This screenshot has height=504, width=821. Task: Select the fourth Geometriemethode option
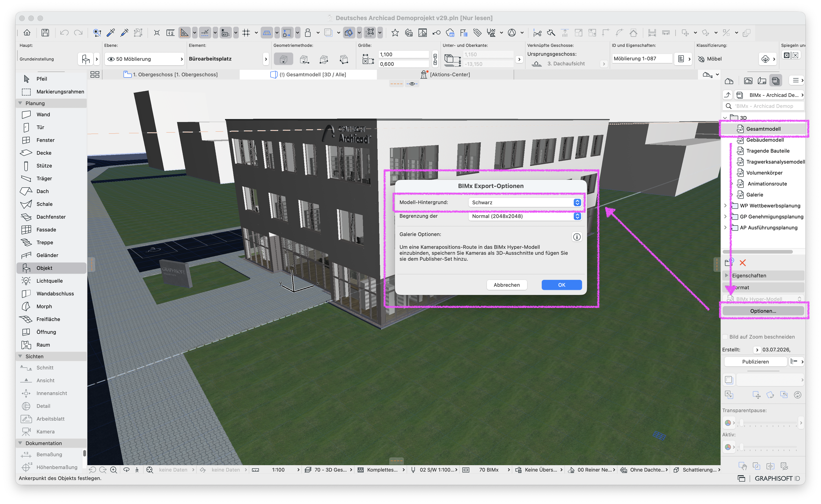344,59
